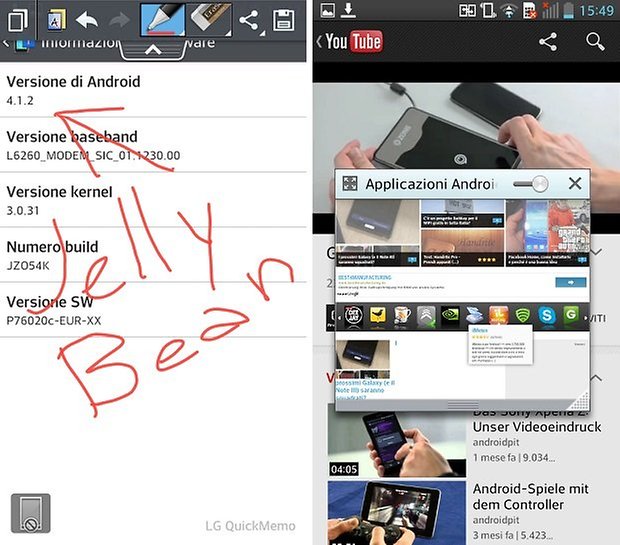Image resolution: width=620 pixels, height=545 pixels.
Task: Change QuickMemo paper background style
Action: coord(57,19)
